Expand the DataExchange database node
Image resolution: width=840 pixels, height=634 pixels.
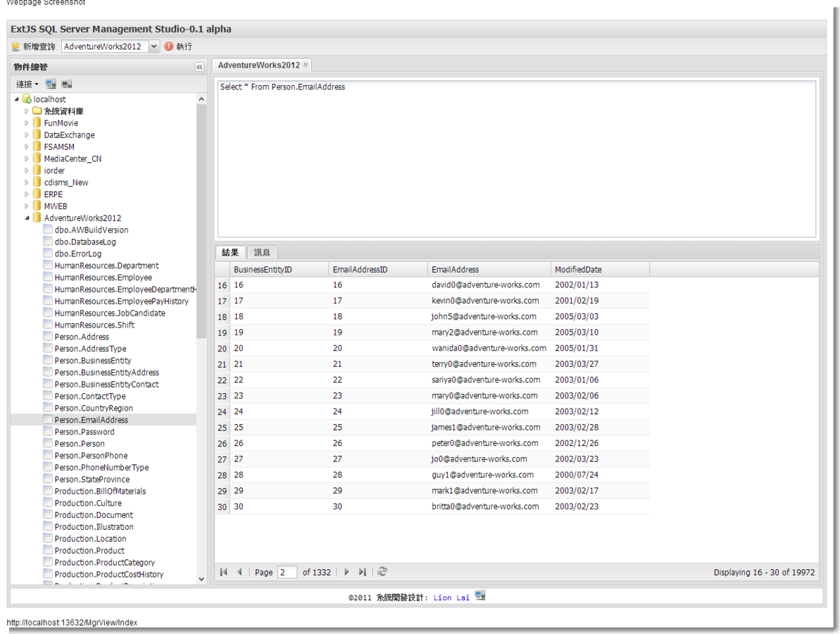click(x=27, y=135)
